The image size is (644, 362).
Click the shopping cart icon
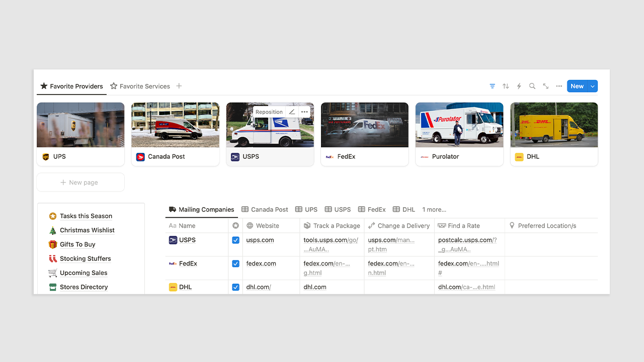point(52,273)
